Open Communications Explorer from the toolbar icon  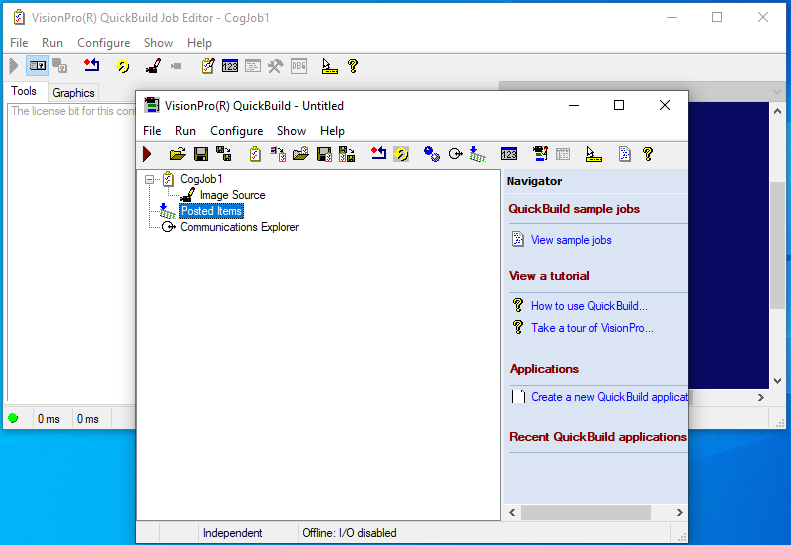pyautogui.click(x=456, y=154)
